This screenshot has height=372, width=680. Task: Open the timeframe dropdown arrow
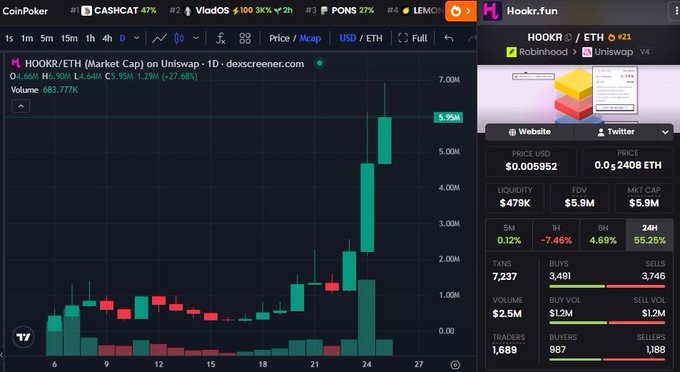[x=137, y=38]
